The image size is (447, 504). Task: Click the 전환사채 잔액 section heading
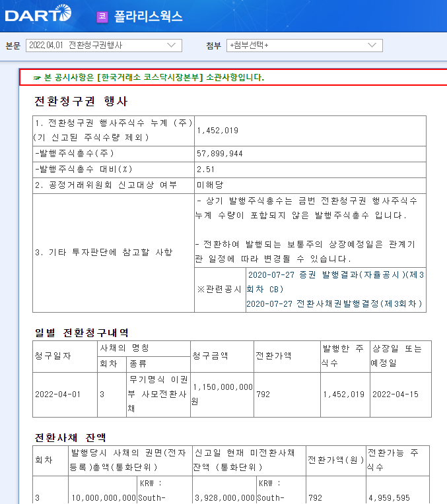point(71,437)
